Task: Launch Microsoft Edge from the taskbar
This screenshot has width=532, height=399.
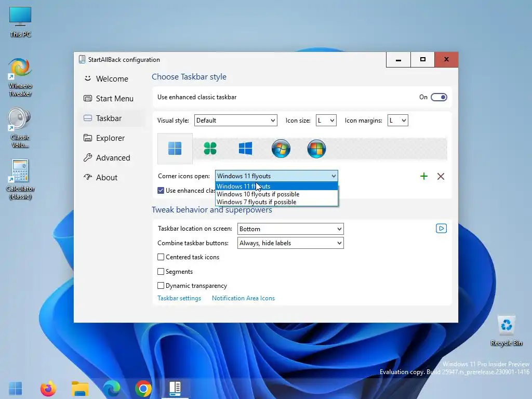Action: pos(112,389)
